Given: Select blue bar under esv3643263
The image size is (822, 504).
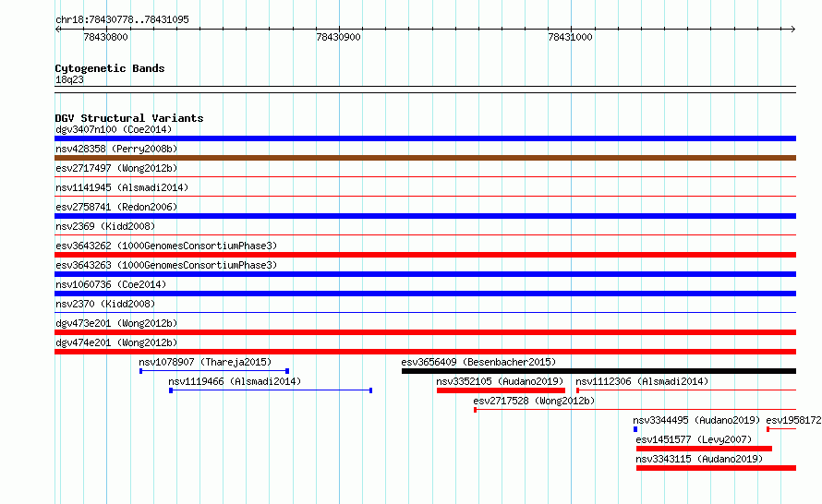Looking at the screenshot, I should pyautogui.click(x=425, y=274).
